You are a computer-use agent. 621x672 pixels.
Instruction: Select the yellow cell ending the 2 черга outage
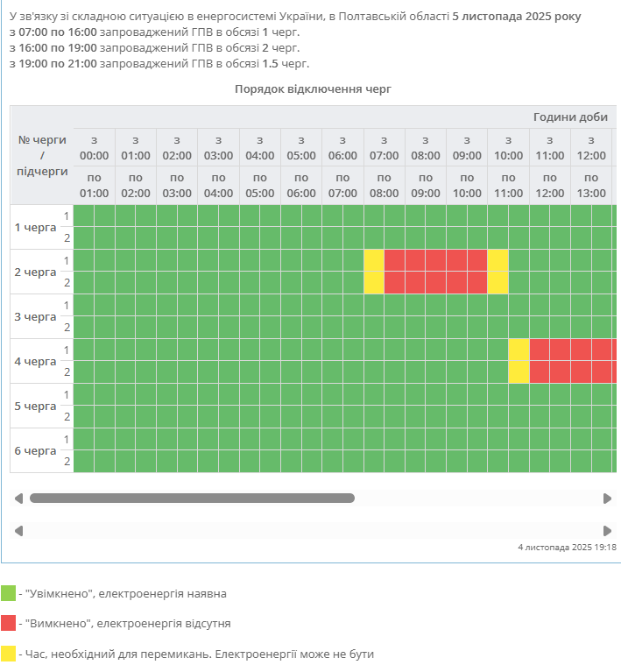point(498,272)
